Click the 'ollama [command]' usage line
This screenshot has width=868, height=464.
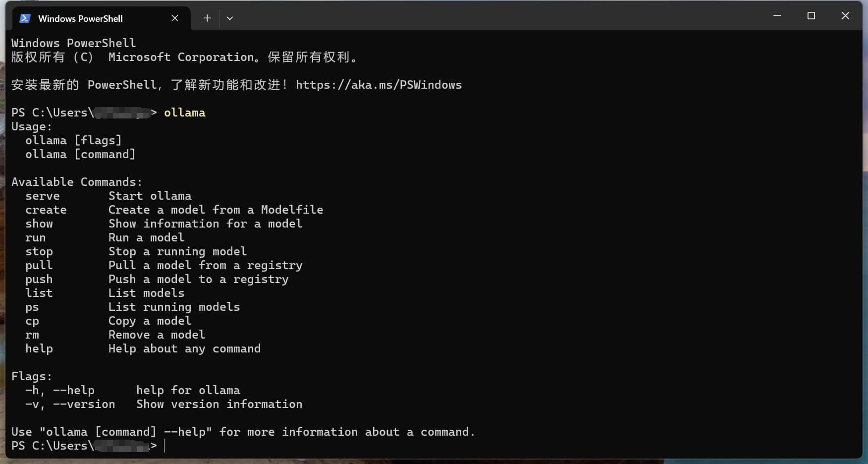tap(81, 154)
